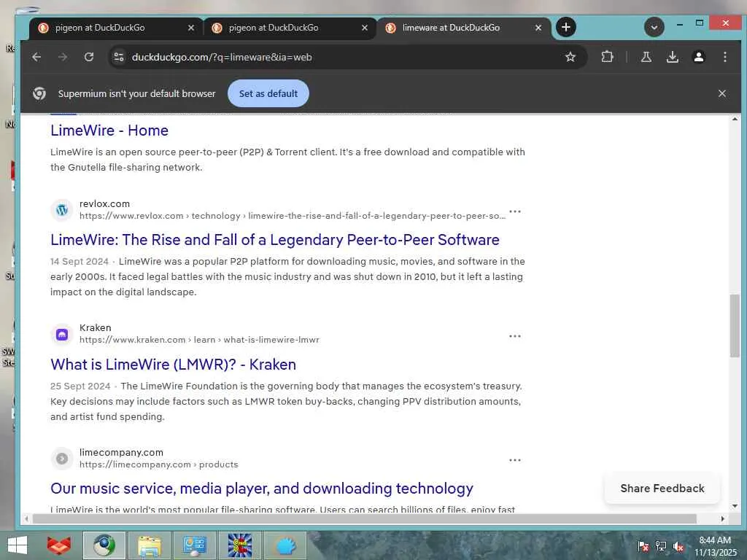Click the scroll down arrow
Image resolution: width=747 pixels, height=560 pixels.
[x=735, y=506]
